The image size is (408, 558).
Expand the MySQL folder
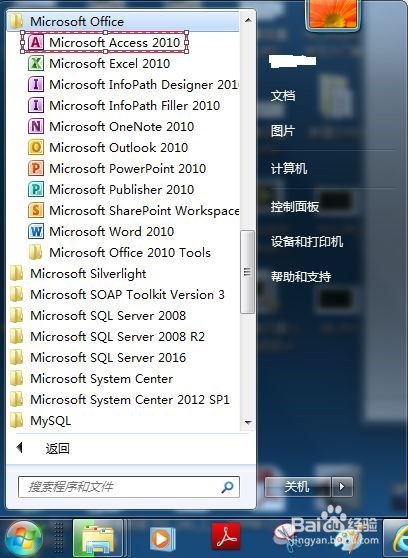40,421
